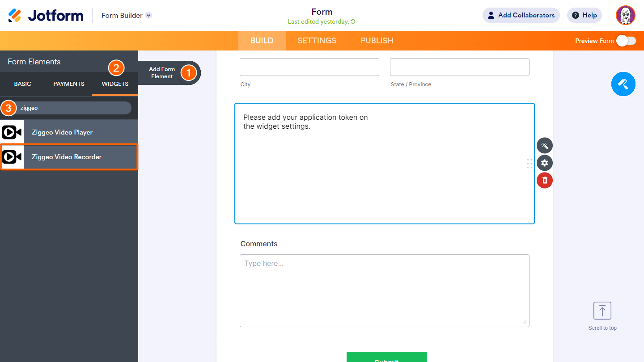Click the Add Form Element button

[169, 73]
